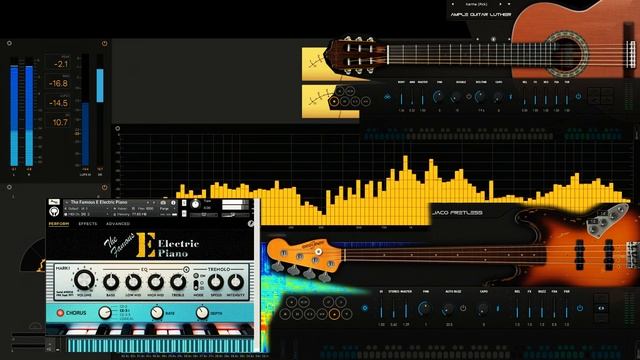This screenshot has width=640, height=360.
Task: Click the Tremolo Intensity knob
Action: coord(236,282)
